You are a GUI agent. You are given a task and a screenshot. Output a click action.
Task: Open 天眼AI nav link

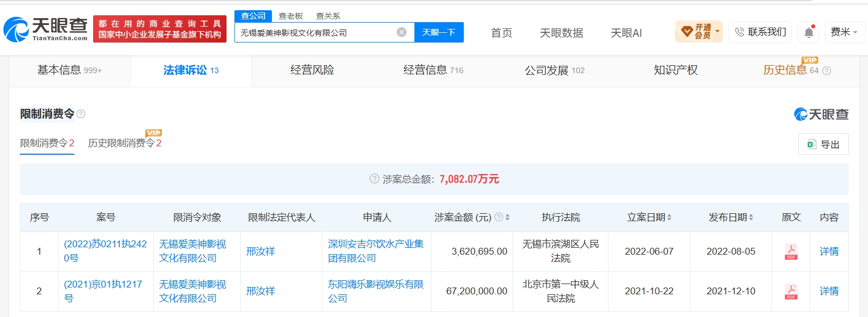(x=626, y=33)
